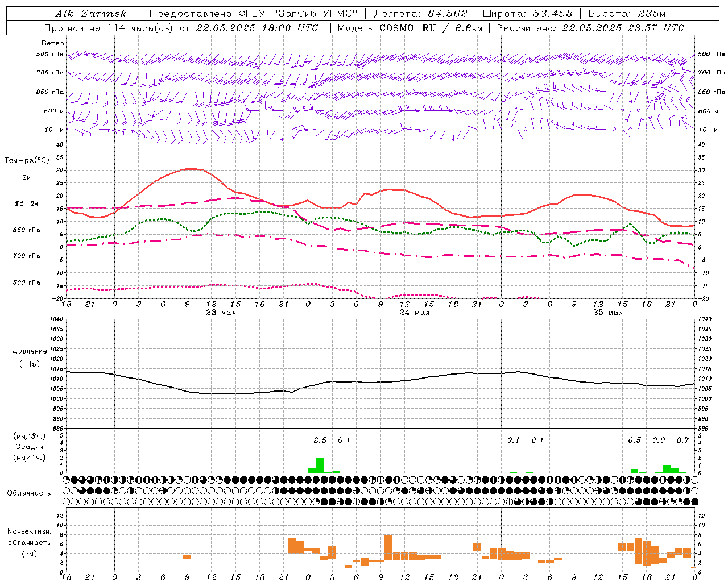The height and width of the screenshot is (582, 728).
Task: Select the longitude value "Долгота: 84.562"
Action: [420, 14]
